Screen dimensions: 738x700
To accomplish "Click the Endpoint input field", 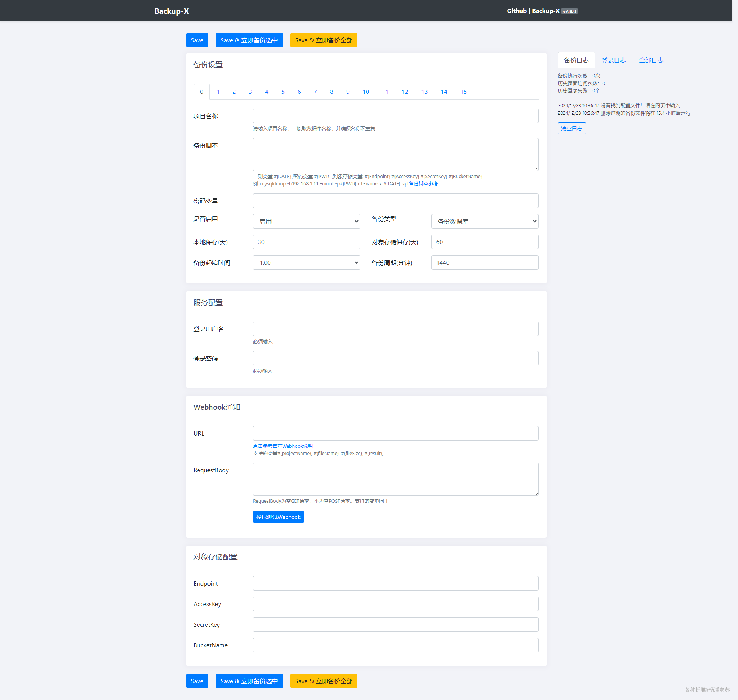I will point(395,583).
